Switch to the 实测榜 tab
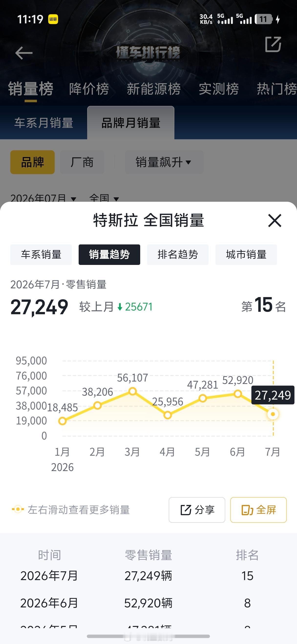Image resolution: width=297 pixels, height=644 pixels. coord(219,89)
